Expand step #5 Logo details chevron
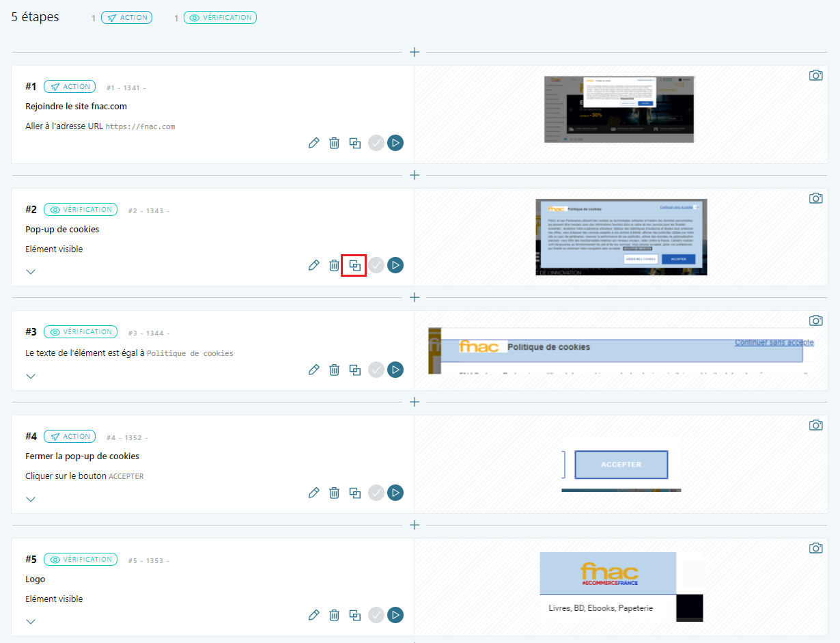Screen dimensions: 840x643 click(31, 621)
